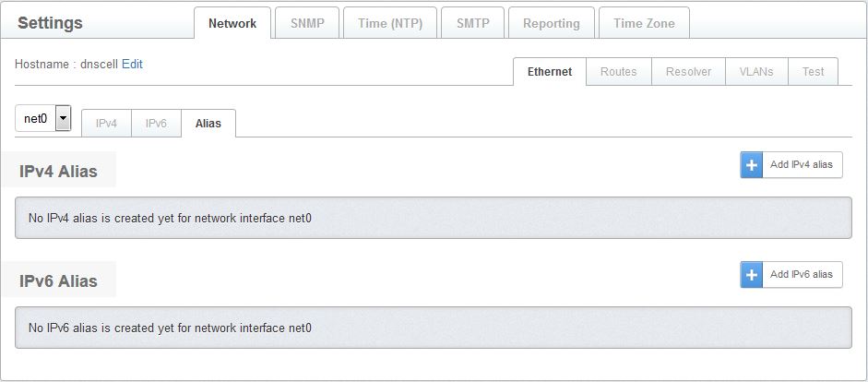The height and width of the screenshot is (382, 868).
Task: Switch to the SNMP settings tab
Action: [307, 24]
